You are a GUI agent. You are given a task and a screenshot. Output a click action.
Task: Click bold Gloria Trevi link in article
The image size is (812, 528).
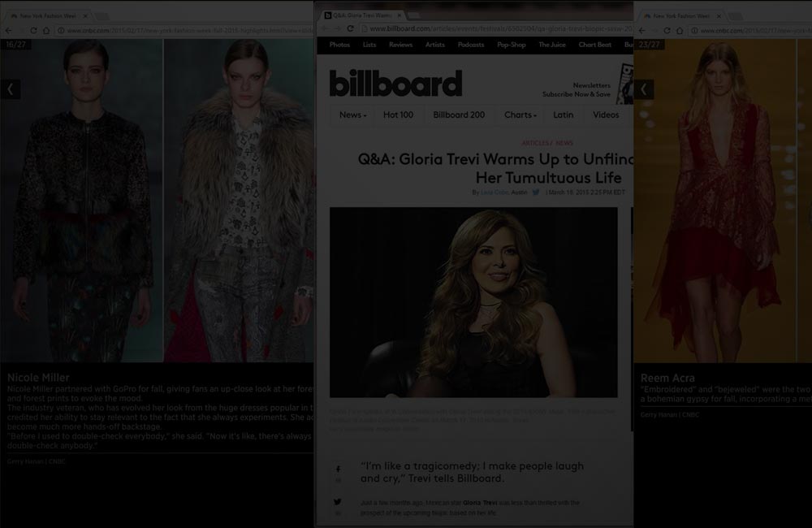(x=480, y=503)
